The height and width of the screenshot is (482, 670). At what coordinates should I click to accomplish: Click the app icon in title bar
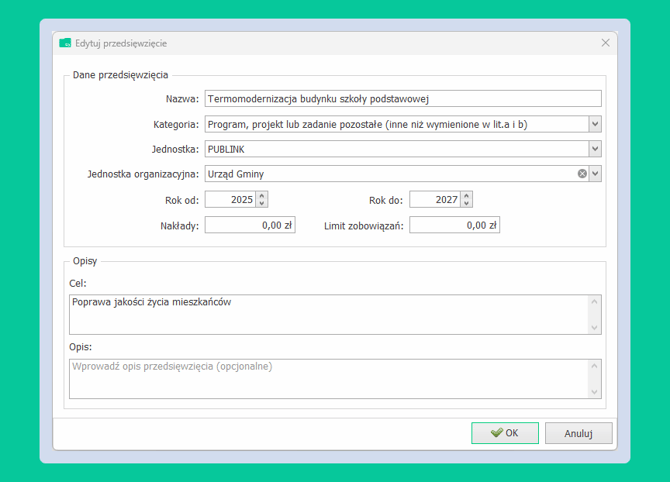pyautogui.click(x=65, y=43)
